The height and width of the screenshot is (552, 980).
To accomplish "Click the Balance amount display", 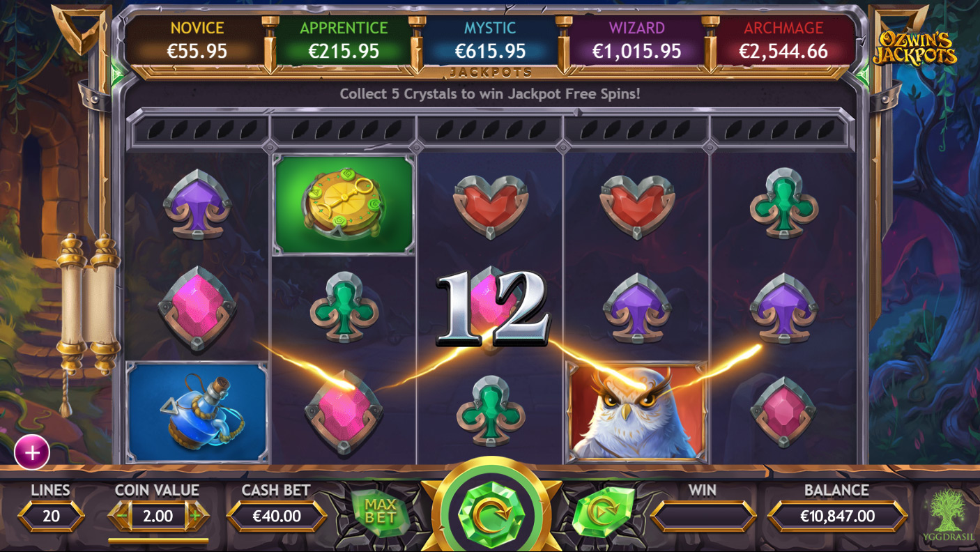I will (x=837, y=516).
